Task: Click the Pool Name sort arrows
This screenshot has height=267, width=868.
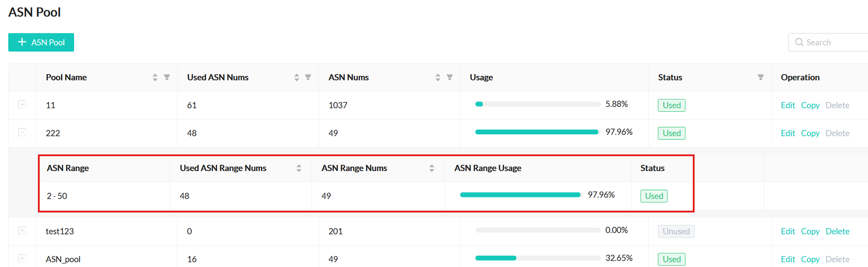Action: pos(155,77)
